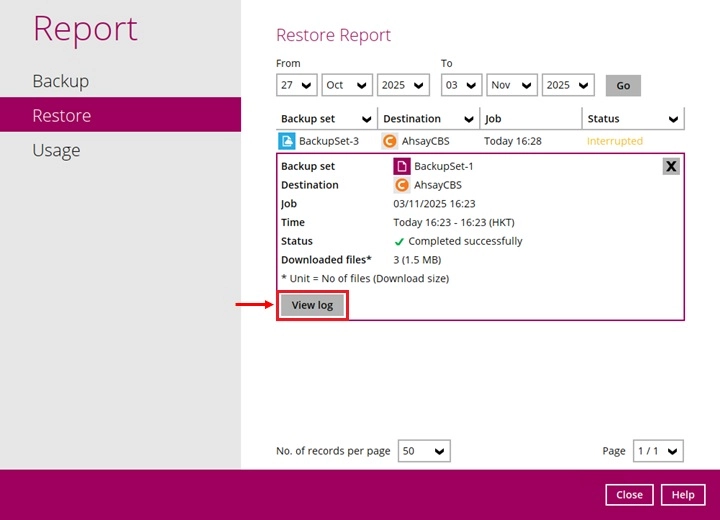Expand the Destination column filter
Image resolution: width=720 pixels, height=520 pixels.
pyautogui.click(x=468, y=119)
